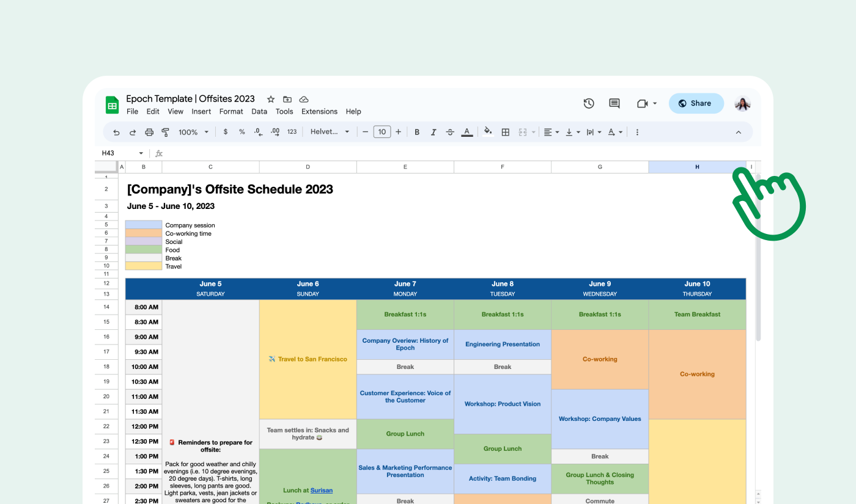
Task: Open the comments panel icon
Action: pyautogui.click(x=614, y=103)
